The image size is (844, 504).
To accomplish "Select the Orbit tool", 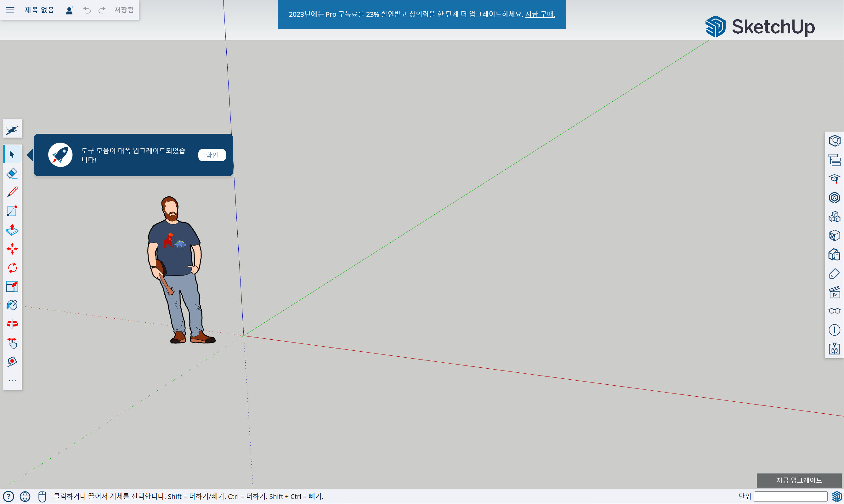I will [12, 324].
